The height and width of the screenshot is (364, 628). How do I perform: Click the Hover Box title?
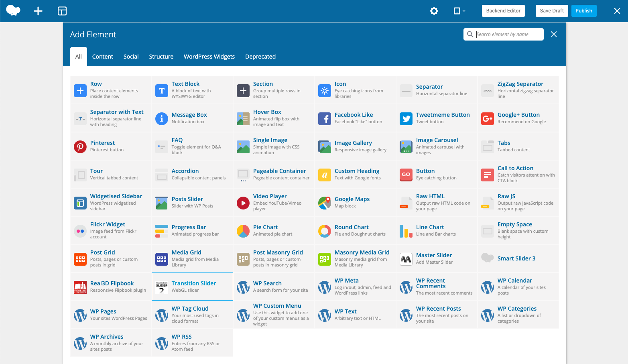267,112
